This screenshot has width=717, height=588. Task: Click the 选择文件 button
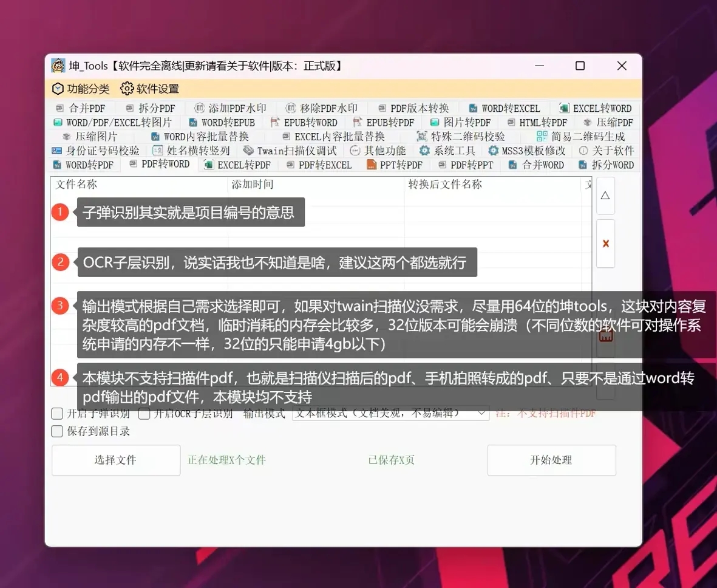click(115, 460)
